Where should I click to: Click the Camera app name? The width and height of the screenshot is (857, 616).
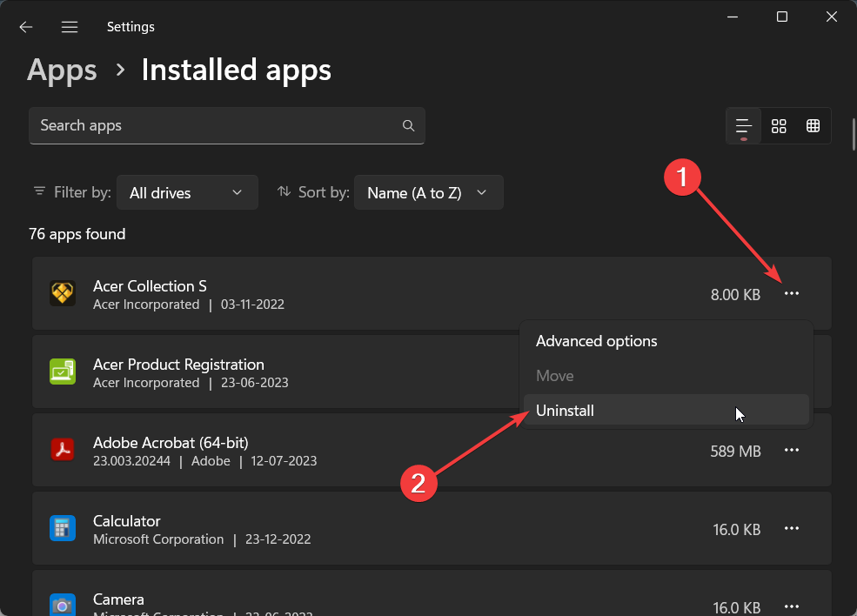pos(118,599)
